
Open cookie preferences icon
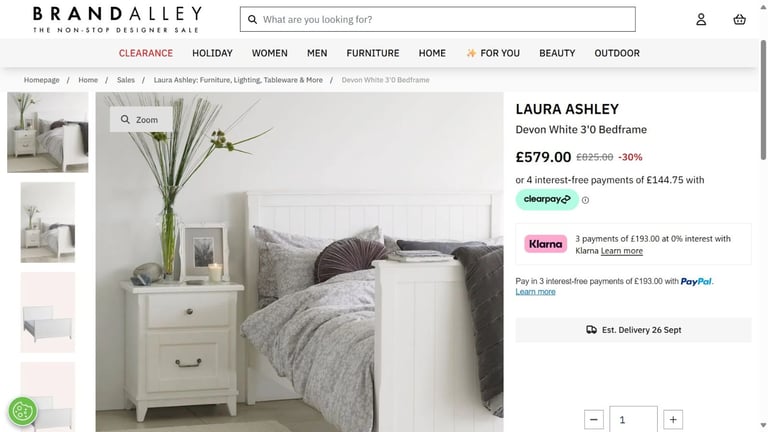pos(23,410)
